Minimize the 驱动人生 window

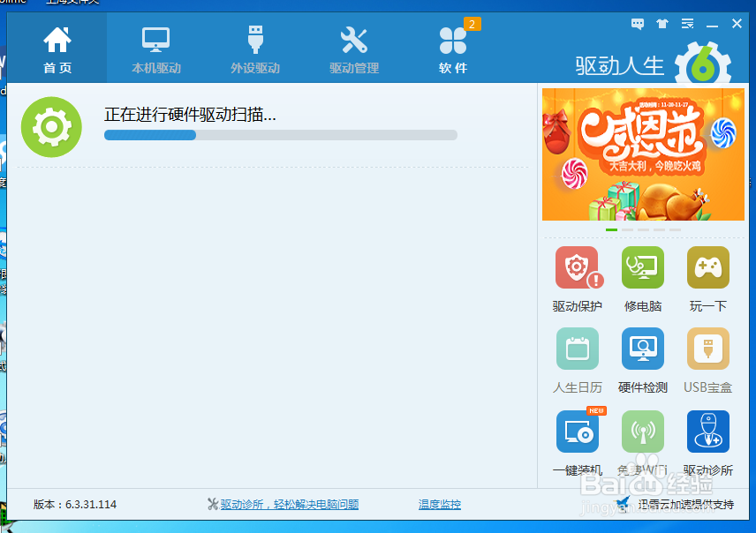point(712,24)
